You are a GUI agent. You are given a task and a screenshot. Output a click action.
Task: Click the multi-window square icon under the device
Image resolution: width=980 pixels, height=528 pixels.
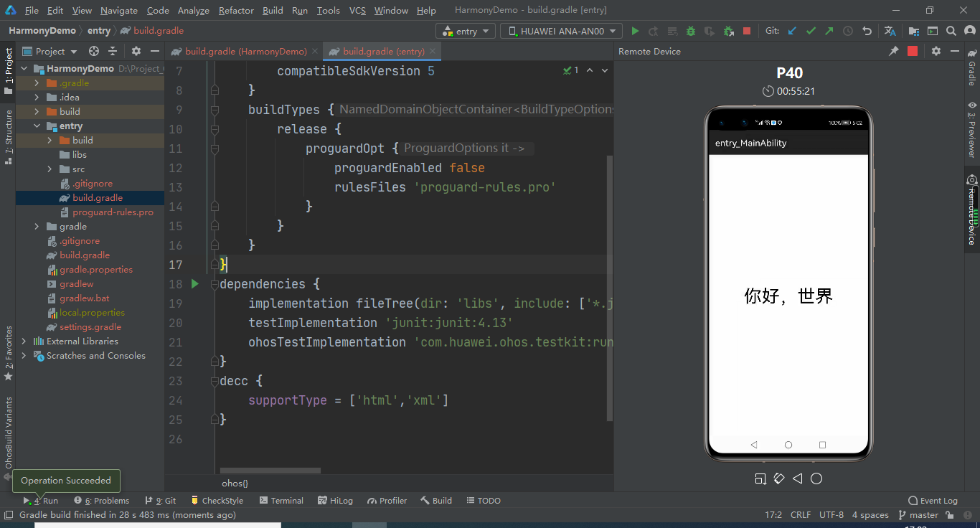(x=760, y=478)
